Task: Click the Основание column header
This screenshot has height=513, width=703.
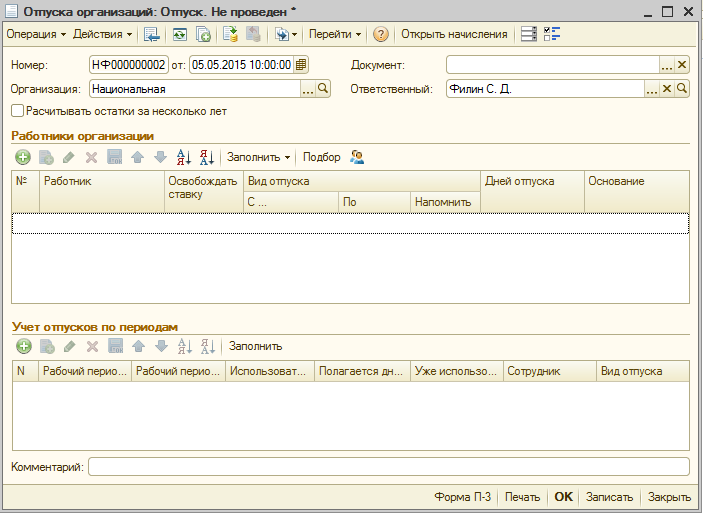Action: (637, 191)
